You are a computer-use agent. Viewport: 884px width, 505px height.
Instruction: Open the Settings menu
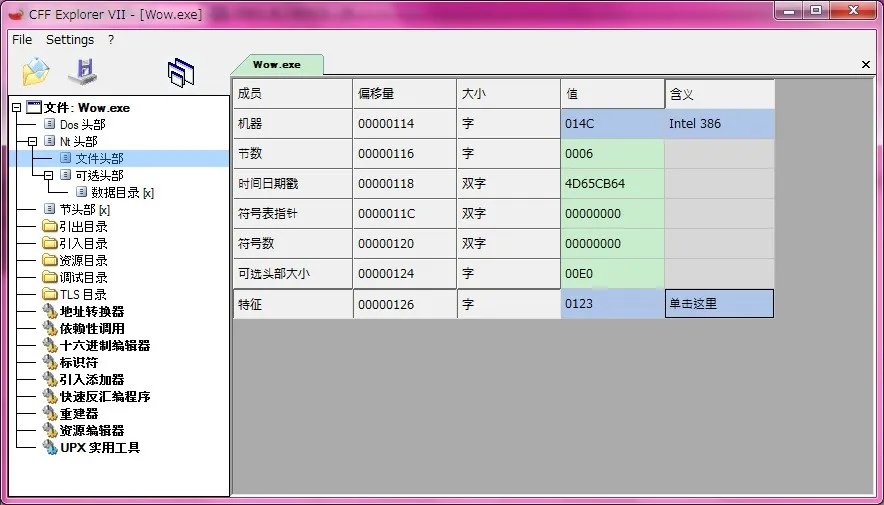click(x=70, y=39)
